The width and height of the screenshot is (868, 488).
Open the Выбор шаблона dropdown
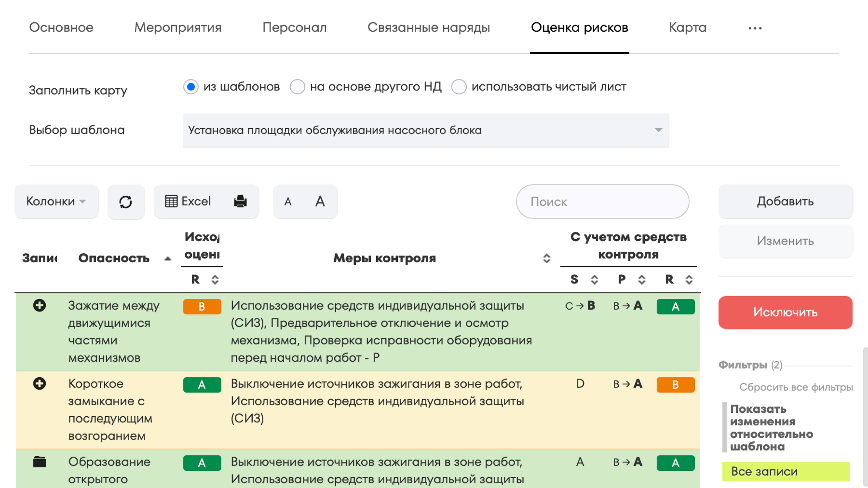[x=426, y=130]
